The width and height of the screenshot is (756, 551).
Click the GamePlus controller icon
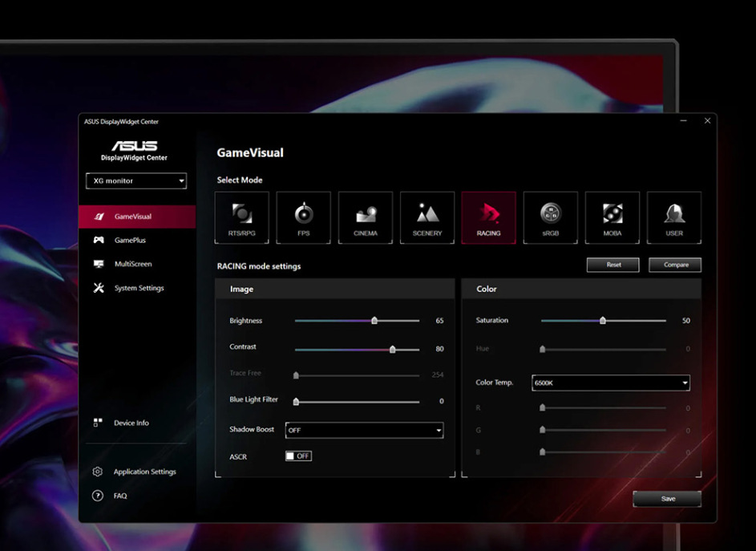tap(99, 240)
